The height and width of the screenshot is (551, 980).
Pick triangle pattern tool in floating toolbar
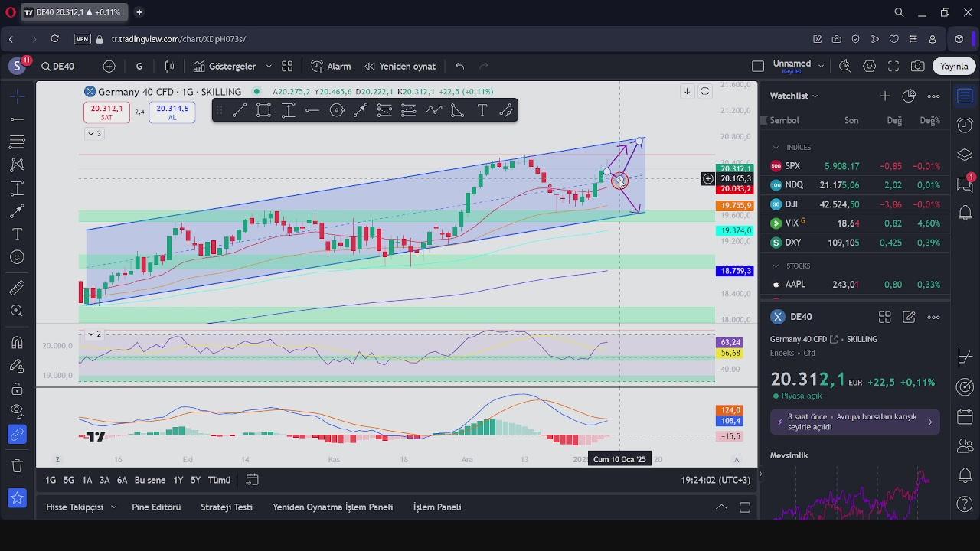(458, 111)
